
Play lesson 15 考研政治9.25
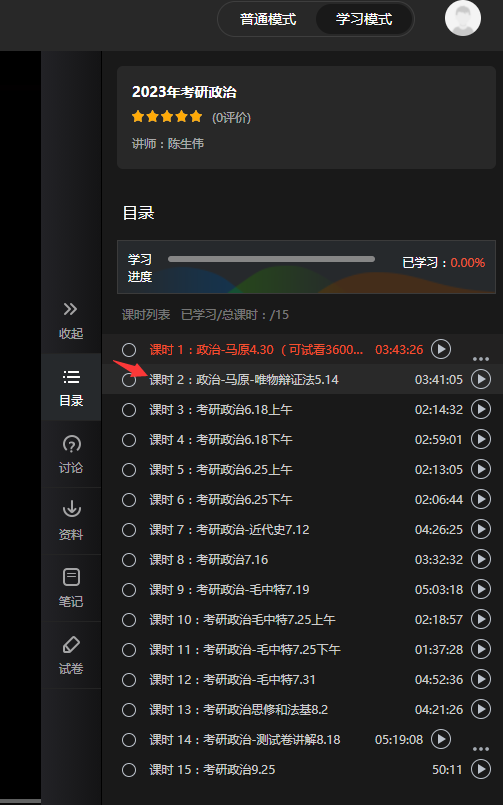481,770
